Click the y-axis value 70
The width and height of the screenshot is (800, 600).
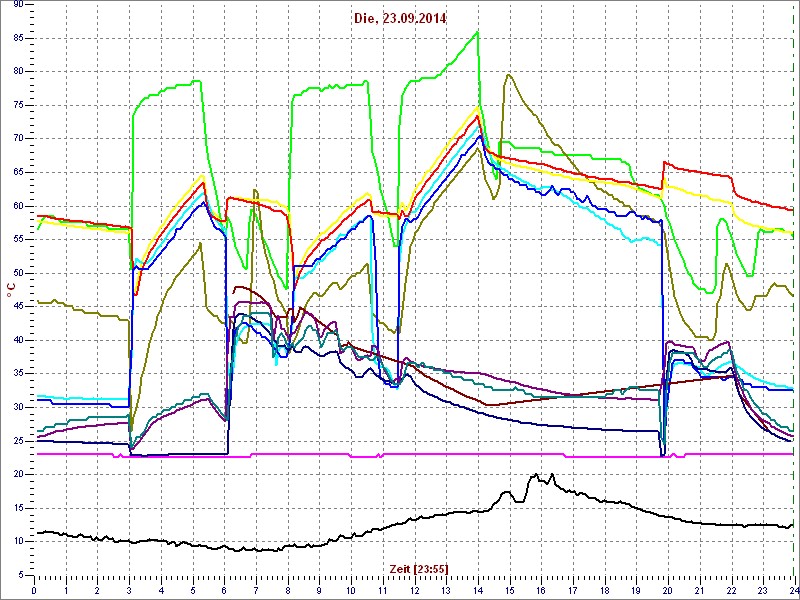(17, 139)
